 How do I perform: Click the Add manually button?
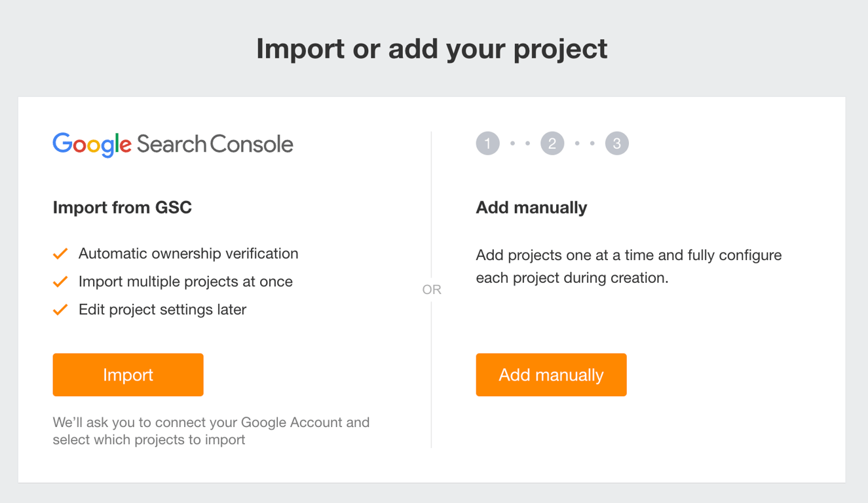(551, 375)
